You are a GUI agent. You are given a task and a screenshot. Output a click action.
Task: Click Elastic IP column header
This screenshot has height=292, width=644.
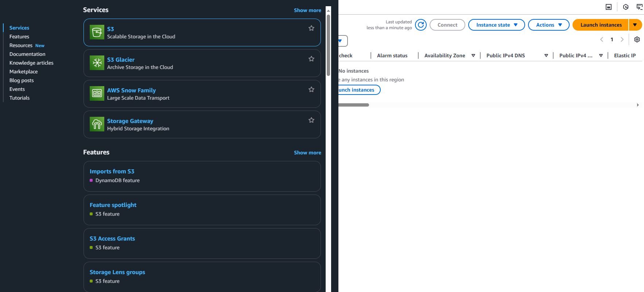click(x=625, y=55)
